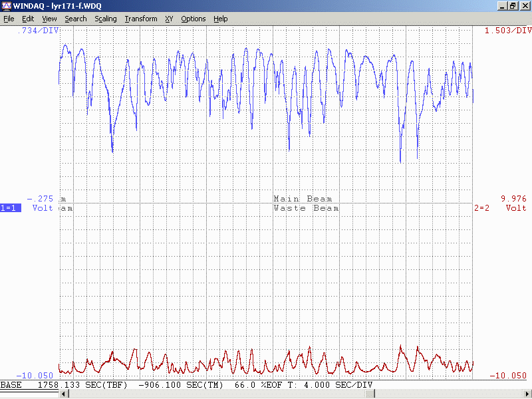Select the XY menu
This screenshot has height=399, width=532.
[169, 19]
